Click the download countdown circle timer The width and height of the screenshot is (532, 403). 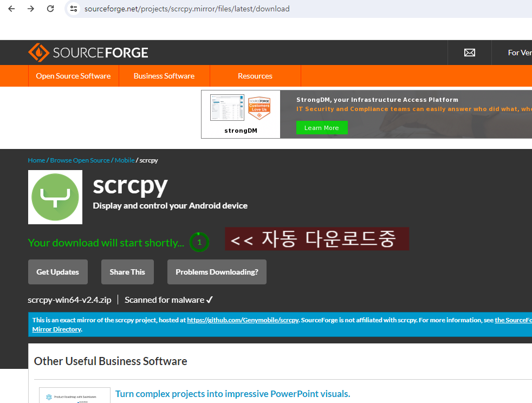tap(199, 242)
